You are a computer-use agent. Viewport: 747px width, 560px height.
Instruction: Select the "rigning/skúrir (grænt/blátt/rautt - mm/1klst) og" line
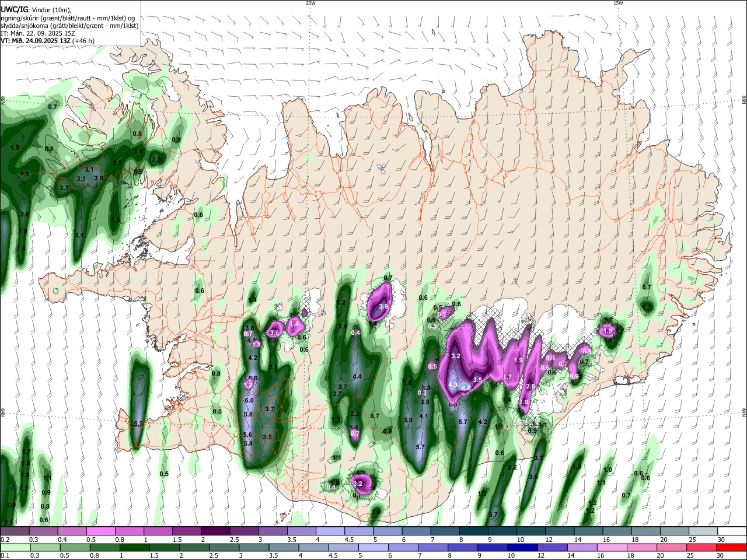pos(68,17)
